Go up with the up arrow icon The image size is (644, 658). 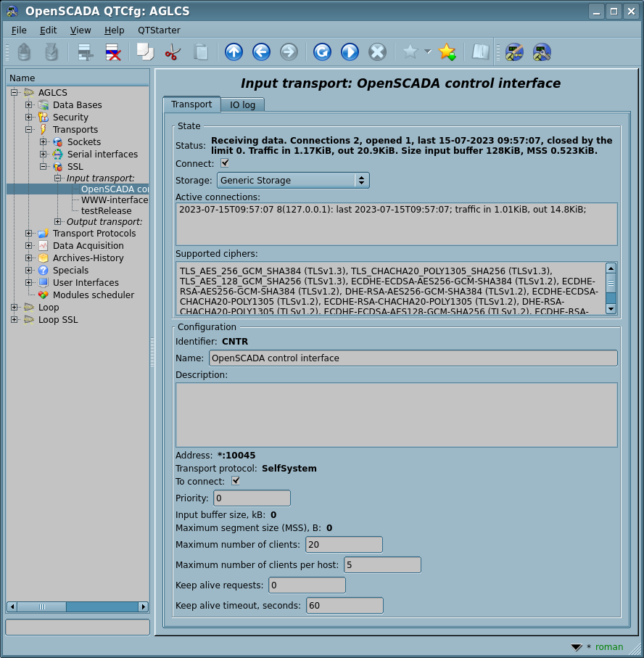click(234, 52)
